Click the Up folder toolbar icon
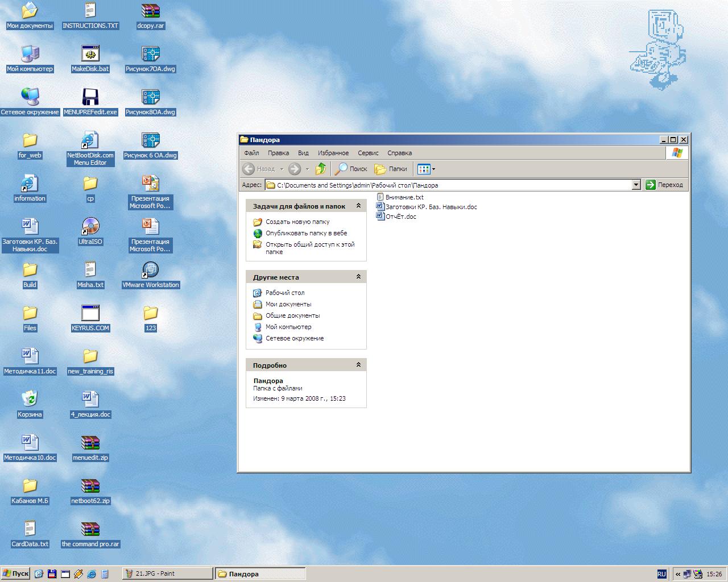The width and height of the screenshot is (728, 582). (321, 169)
